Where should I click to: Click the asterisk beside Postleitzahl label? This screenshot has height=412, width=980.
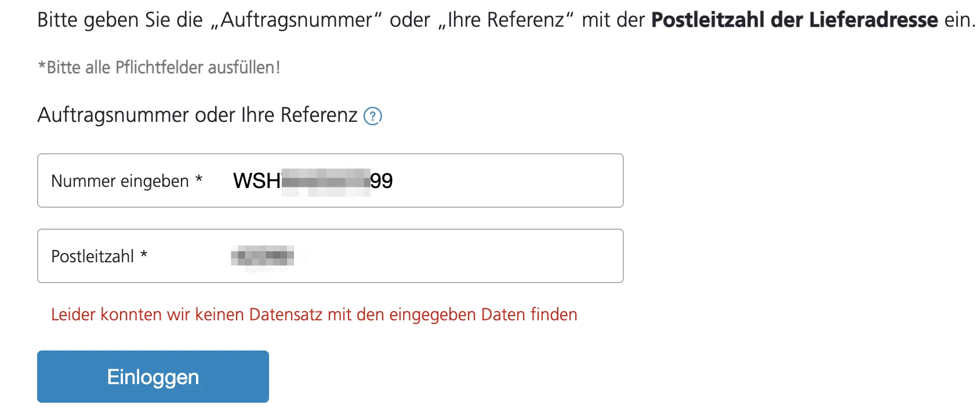pyautogui.click(x=144, y=254)
